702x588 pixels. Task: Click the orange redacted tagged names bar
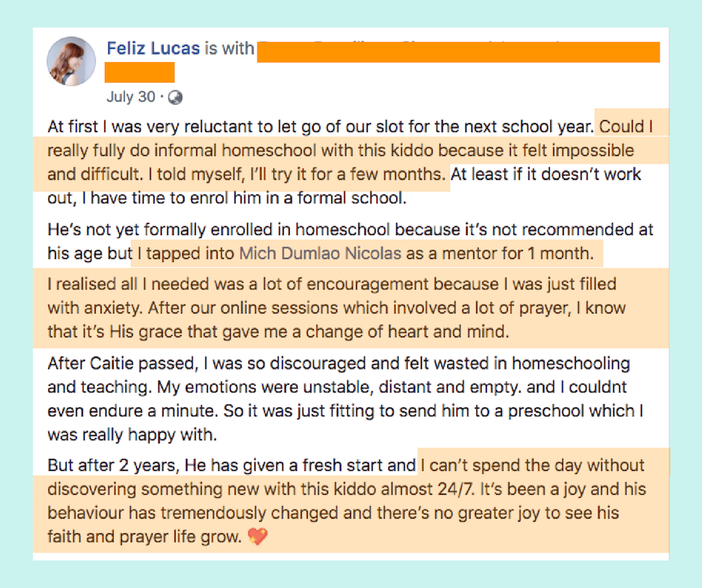(459, 52)
